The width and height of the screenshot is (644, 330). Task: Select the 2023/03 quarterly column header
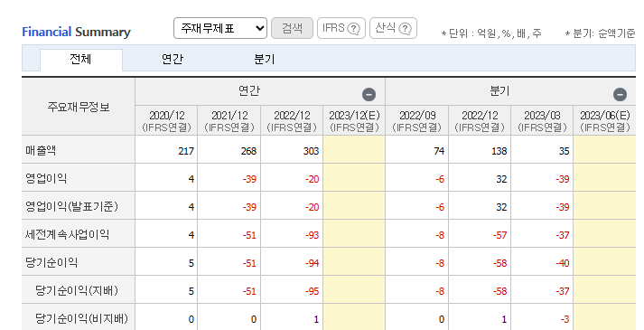coord(542,120)
